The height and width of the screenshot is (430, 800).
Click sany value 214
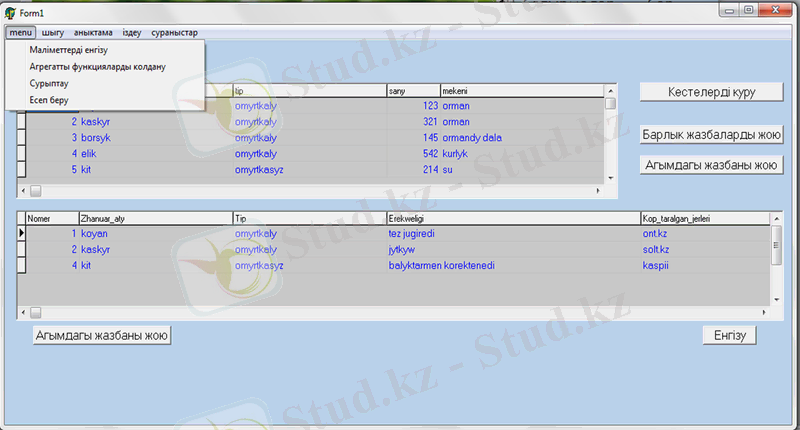[x=413, y=169]
